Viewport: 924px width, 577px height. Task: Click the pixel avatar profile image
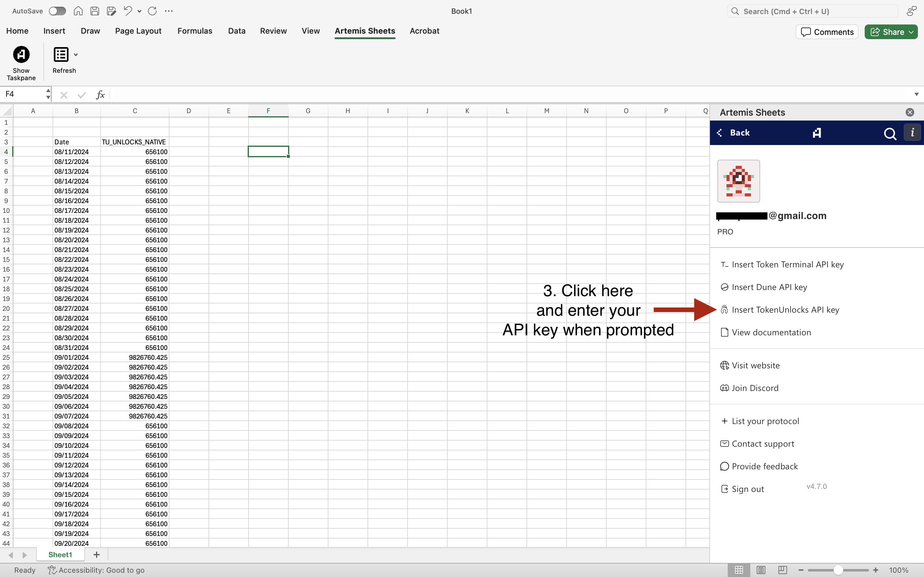pyautogui.click(x=738, y=181)
